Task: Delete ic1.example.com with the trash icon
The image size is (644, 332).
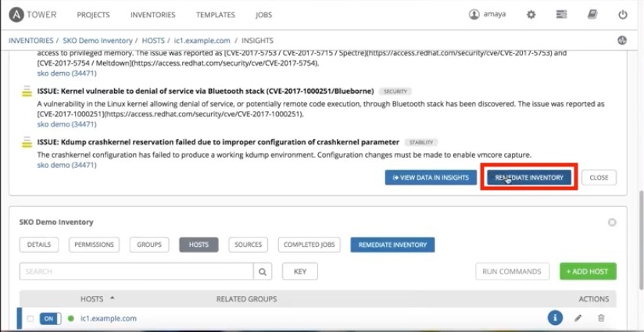Action: coord(601,318)
